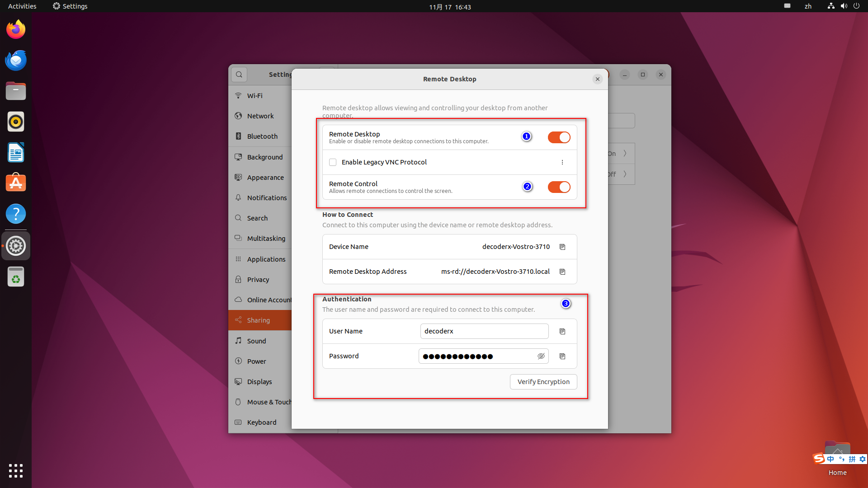868x488 pixels.
Task: Select Sound in settings sidebar
Action: pos(256,341)
